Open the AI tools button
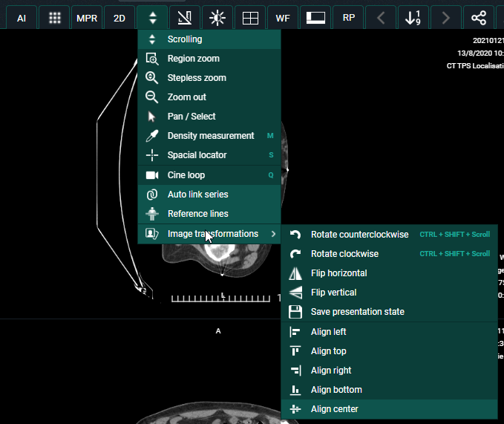The width and height of the screenshot is (504, 424). coord(22,18)
